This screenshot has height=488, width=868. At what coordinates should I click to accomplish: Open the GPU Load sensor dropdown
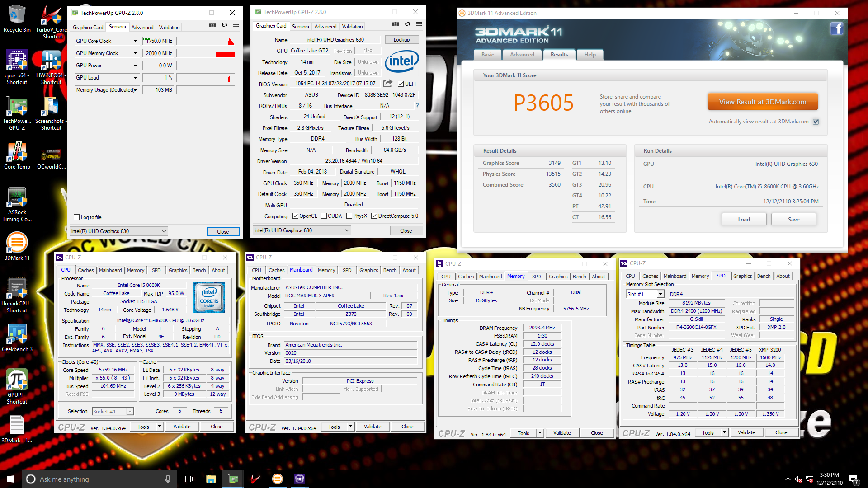[x=135, y=78]
